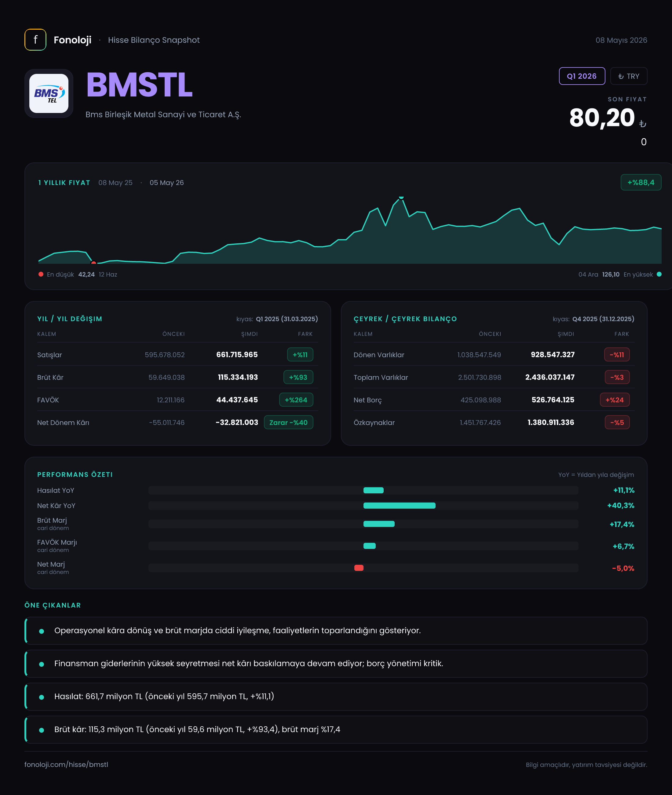The height and width of the screenshot is (795, 672).
Task: Click the +%88,4 yearly change badge
Action: tap(641, 182)
